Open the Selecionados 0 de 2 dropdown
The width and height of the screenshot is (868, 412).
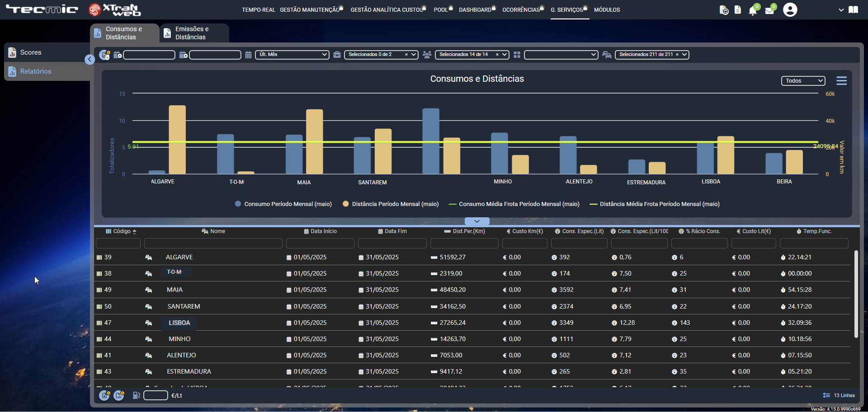[381, 55]
